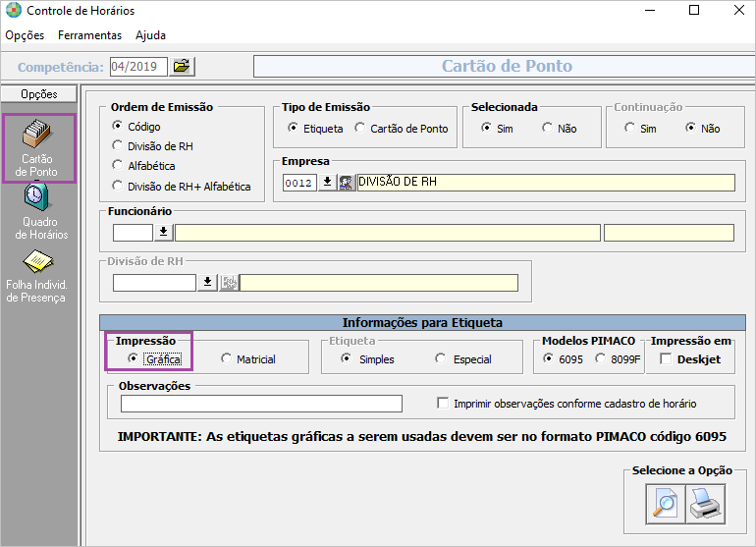This screenshot has width=756, height=547.
Task: Minimize the Controle de Horários window
Action: point(650,10)
